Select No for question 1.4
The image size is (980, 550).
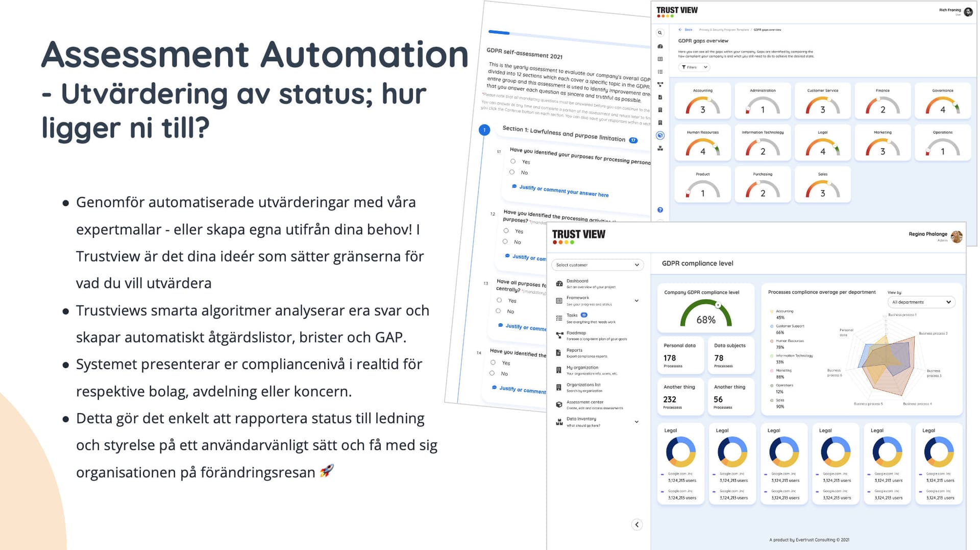492,373
